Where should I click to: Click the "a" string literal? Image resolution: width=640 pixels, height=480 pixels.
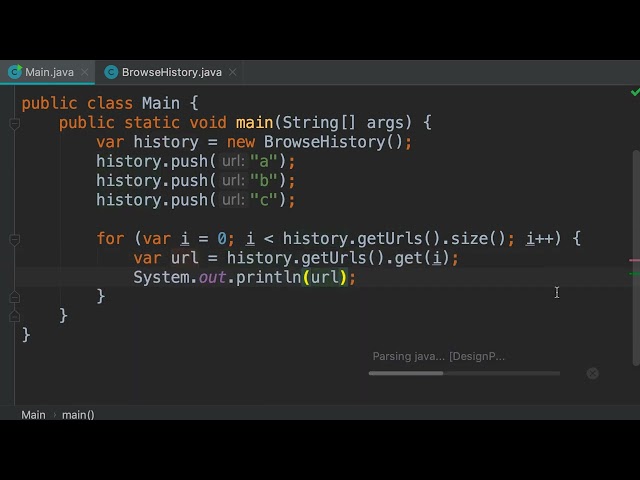(x=264, y=161)
